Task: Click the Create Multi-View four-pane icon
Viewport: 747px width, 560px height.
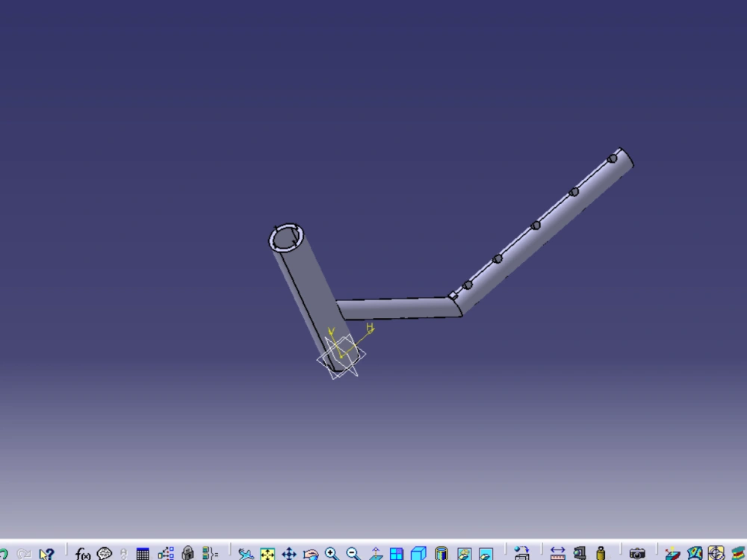Action: [x=397, y=554]
